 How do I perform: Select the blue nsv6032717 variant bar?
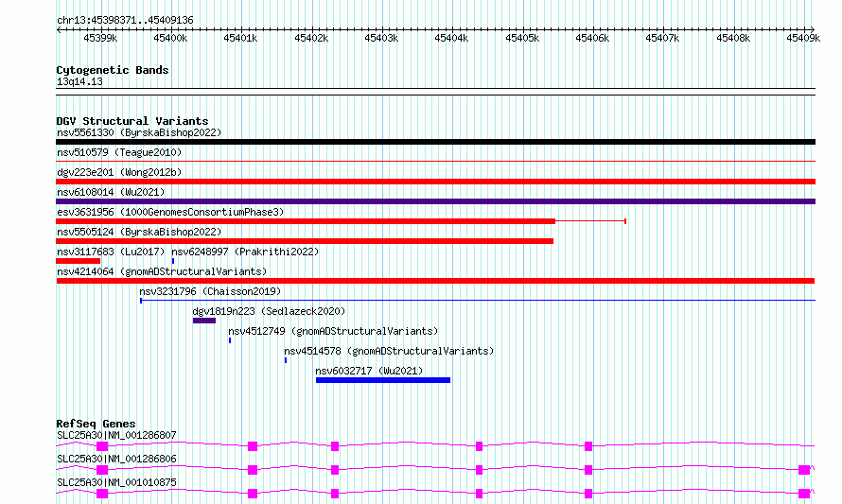(x=383, y=380)
